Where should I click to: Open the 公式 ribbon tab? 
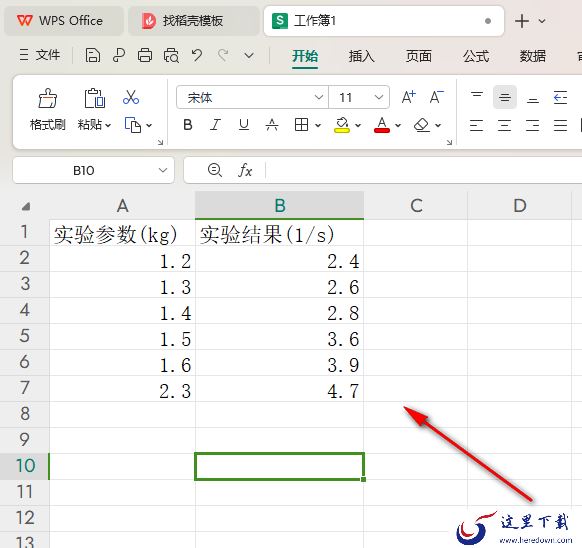pyautogui.click(x=476, y=56)
